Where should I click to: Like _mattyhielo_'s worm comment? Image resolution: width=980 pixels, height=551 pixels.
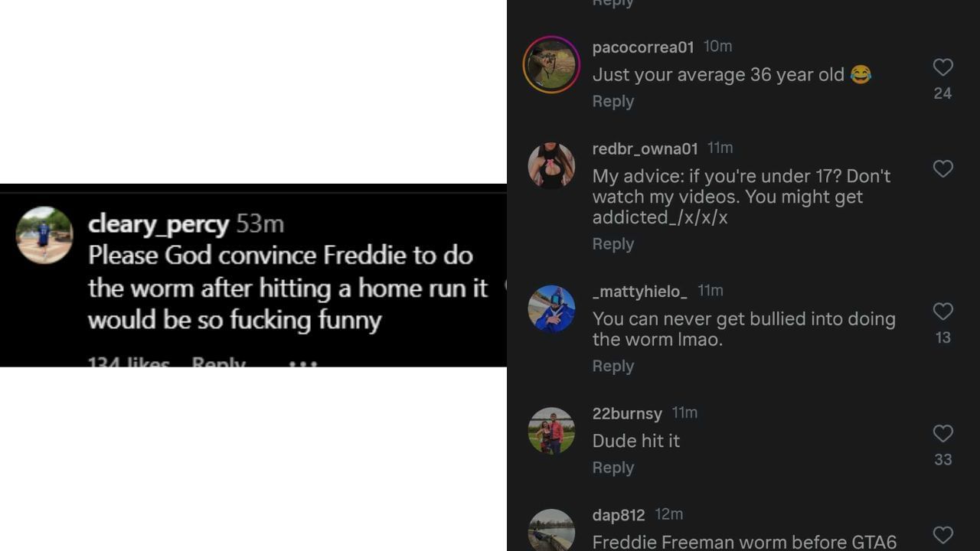pyautogui.click(x=942, y=311)
